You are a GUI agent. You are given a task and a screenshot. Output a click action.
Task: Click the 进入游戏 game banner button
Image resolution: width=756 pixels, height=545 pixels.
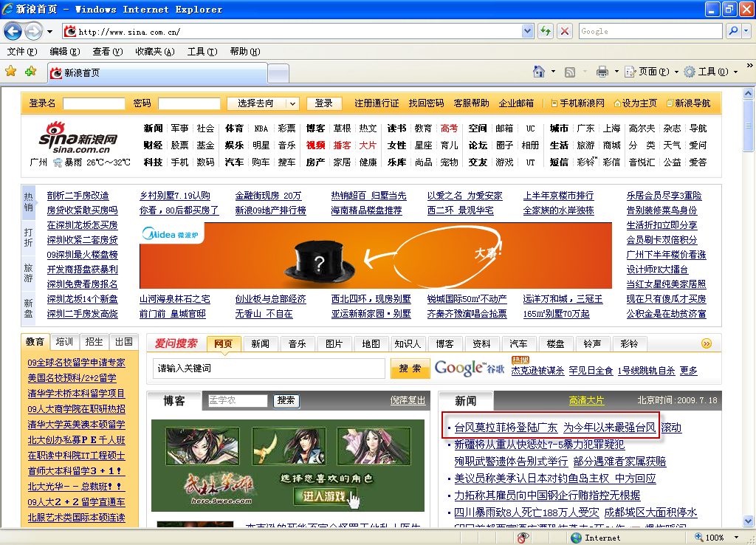tap(325, 496)
